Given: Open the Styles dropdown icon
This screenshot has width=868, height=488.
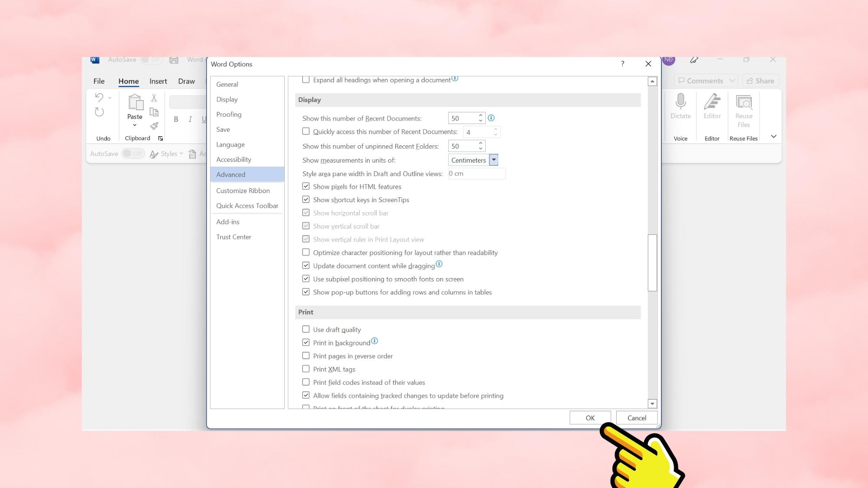Looking at the screenshot, I should [x=181, y=154].
